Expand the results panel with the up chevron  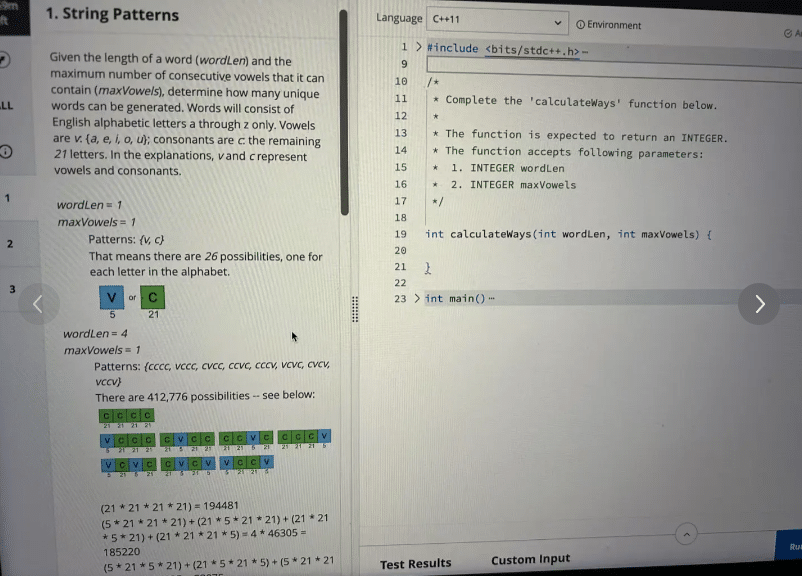pyautogui.click(x=686, y=535)
